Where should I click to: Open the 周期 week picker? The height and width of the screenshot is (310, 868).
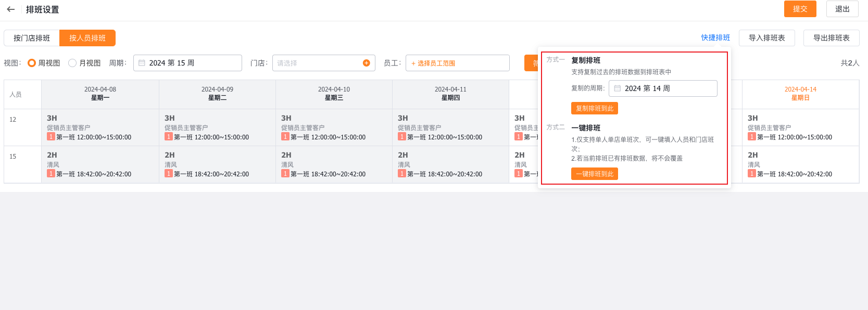point(187,63)
